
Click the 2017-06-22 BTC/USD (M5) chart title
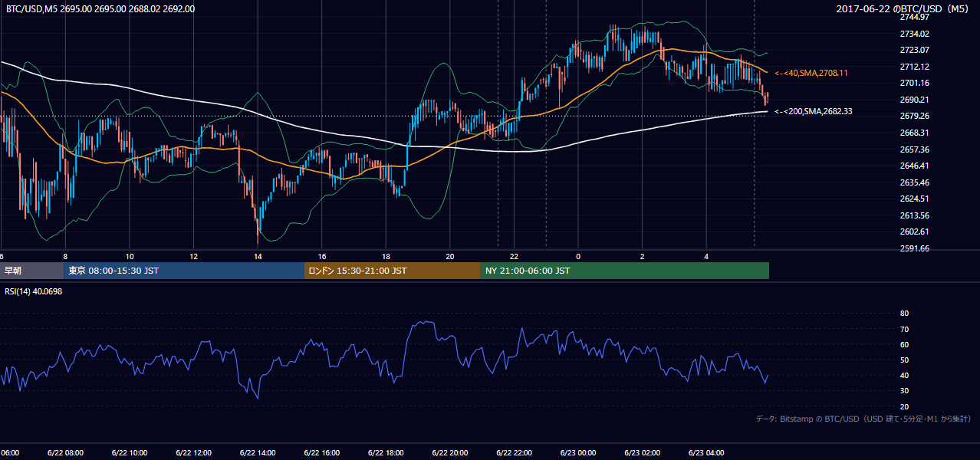905,9
